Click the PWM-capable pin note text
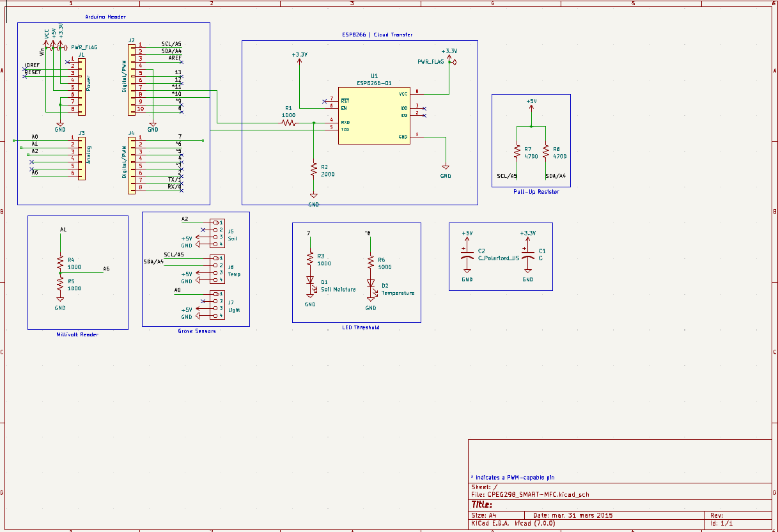 coord(513,478)
